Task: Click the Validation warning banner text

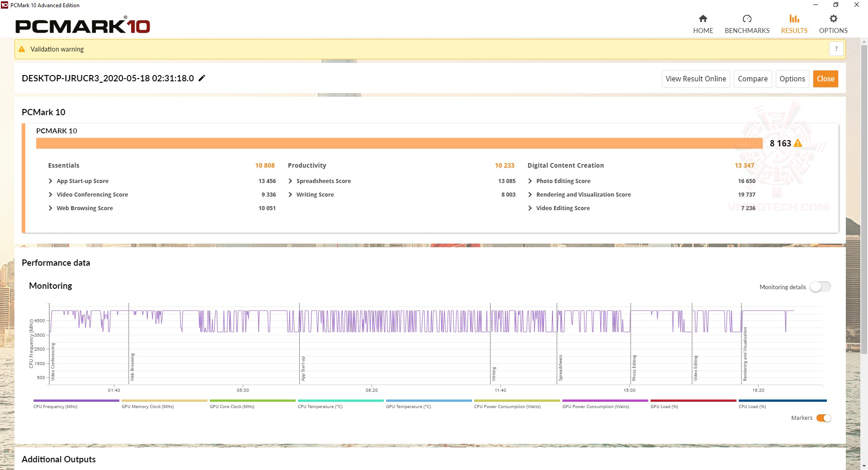Action: click(57, 49)
